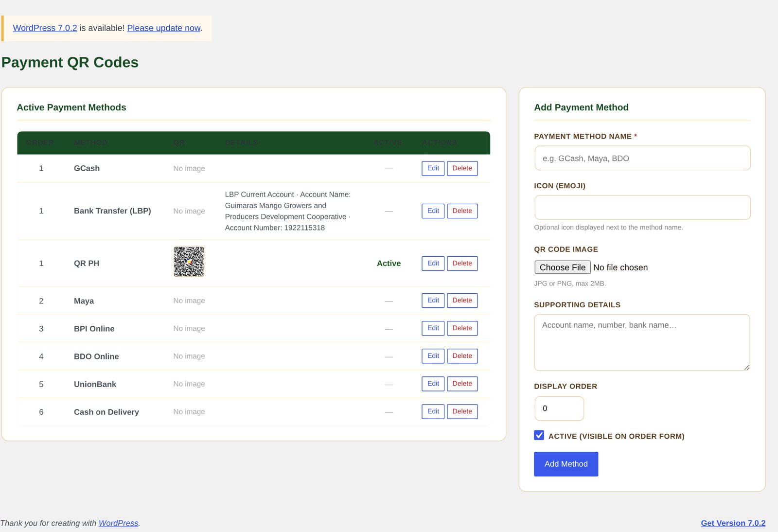Select the Maya method name
Viewport: 778px width, 532px height.
tap(84, 301)
